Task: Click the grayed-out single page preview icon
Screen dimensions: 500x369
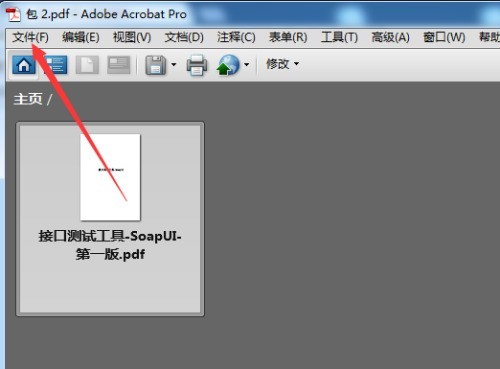Action: [87, 65]
